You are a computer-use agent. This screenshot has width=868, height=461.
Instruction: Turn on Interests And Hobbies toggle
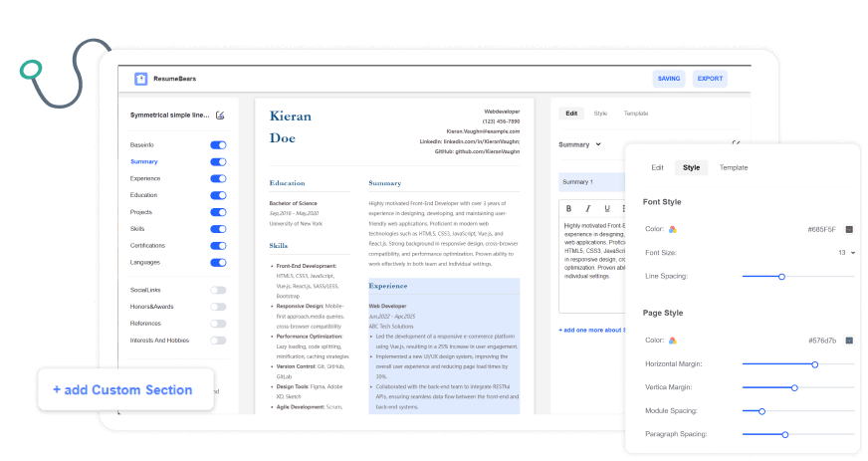point(218,341)
